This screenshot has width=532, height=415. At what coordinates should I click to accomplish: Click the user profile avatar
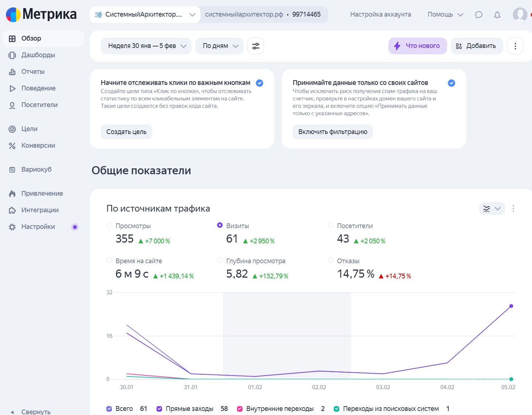click(x=520, y=15)
